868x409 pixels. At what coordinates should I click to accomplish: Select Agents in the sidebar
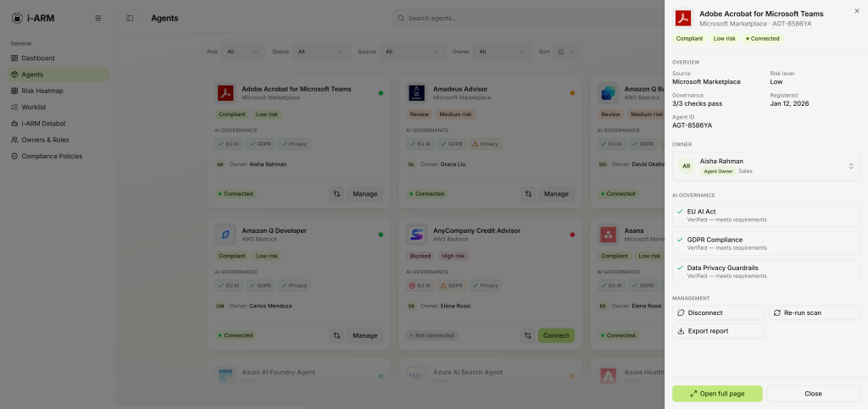click(58, 75)
